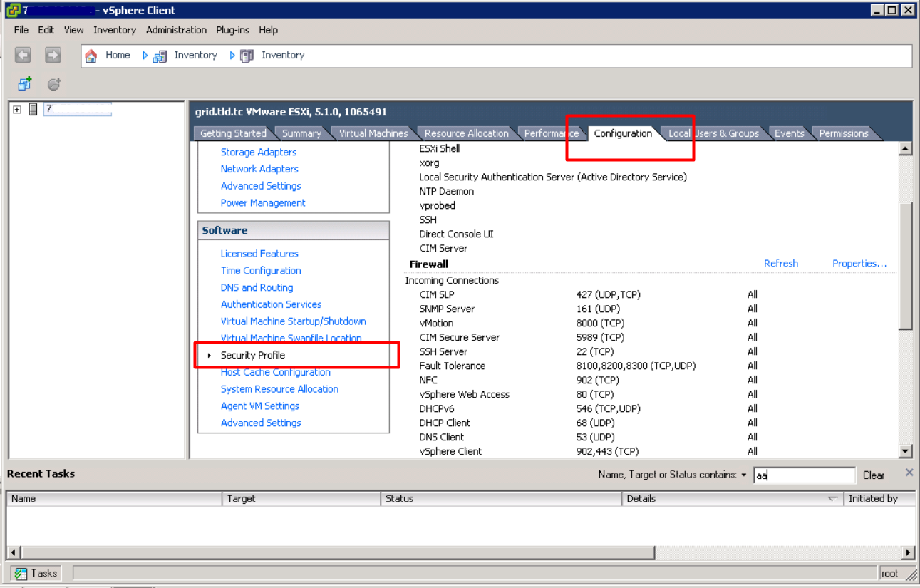Click the Home house icon
Viewport: 920px width, 588px height.
(91, 56)
